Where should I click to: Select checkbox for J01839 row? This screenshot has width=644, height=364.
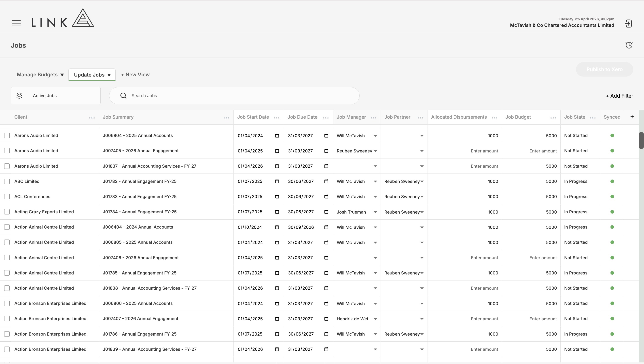[7, 349]
